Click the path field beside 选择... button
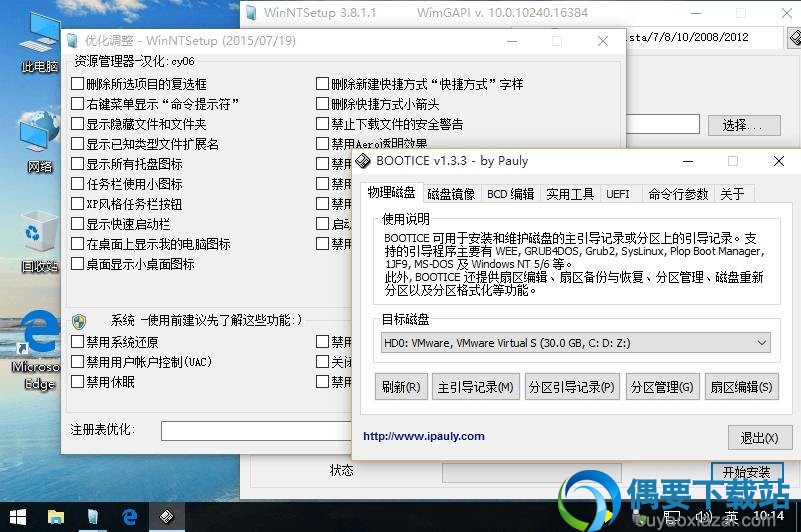This screenshot has height=532, width=801. pos(663,124)
